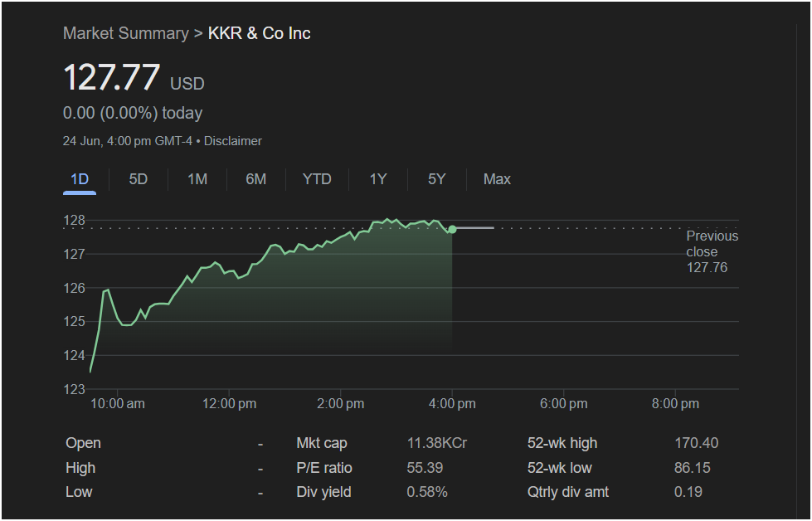Click the green current-price dot on chart
Image resolution: width=812 pixels, height=521 pixels.
coord(452,229)
